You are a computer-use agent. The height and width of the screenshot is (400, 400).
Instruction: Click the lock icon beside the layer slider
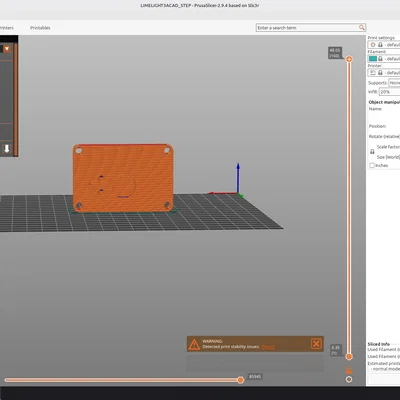[349, 371]
